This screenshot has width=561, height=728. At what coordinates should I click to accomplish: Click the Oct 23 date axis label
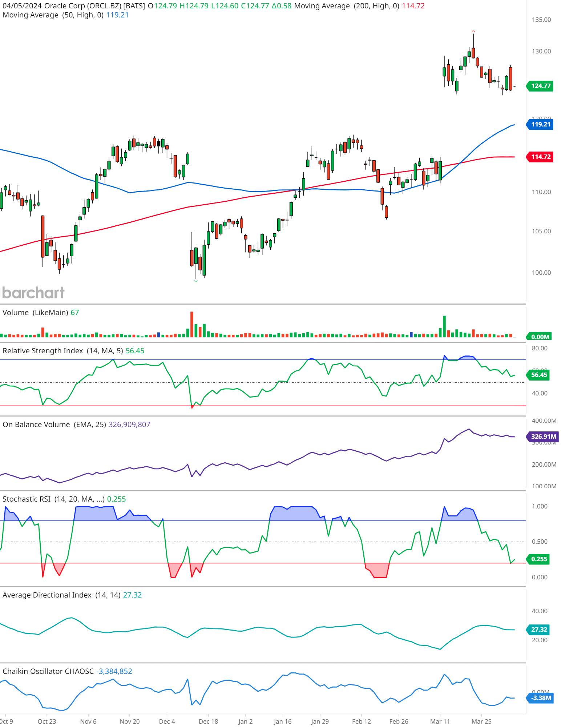[47, 722]
